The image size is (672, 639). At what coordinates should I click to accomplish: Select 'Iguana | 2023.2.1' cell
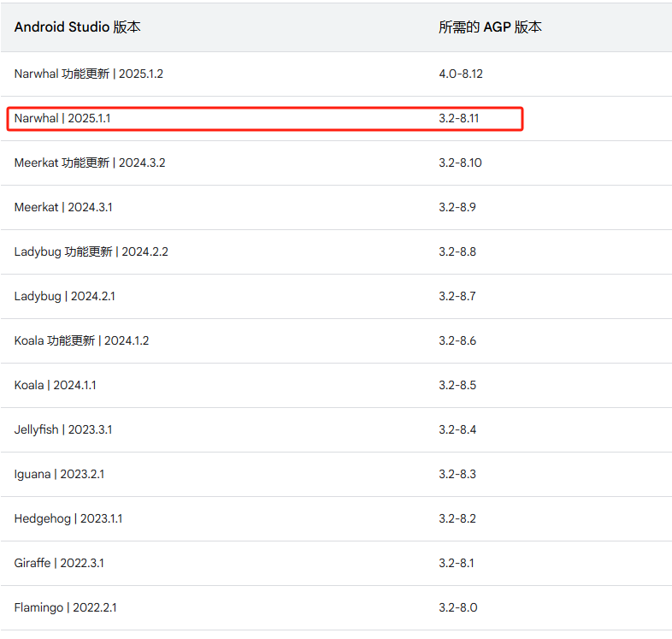[59, 474]
